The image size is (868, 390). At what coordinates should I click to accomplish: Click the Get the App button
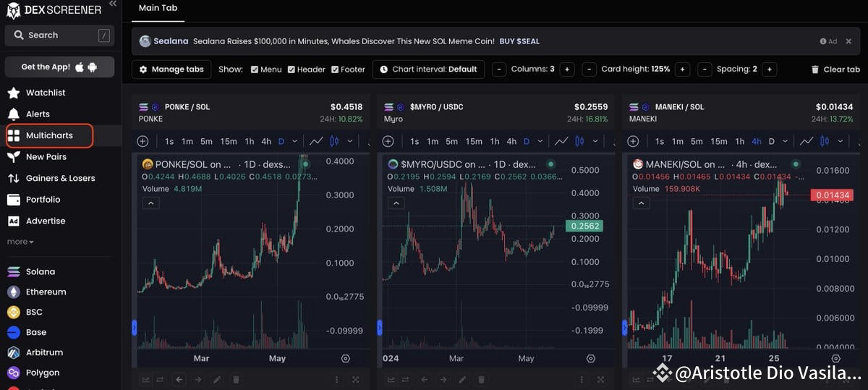click(59, 67)
